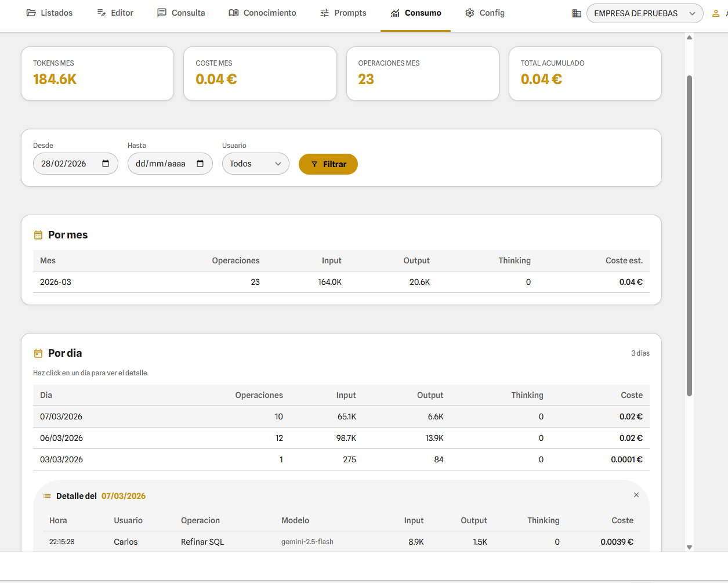
Task: Click the 0.0001 € cost cell
Action: [626, 459]
